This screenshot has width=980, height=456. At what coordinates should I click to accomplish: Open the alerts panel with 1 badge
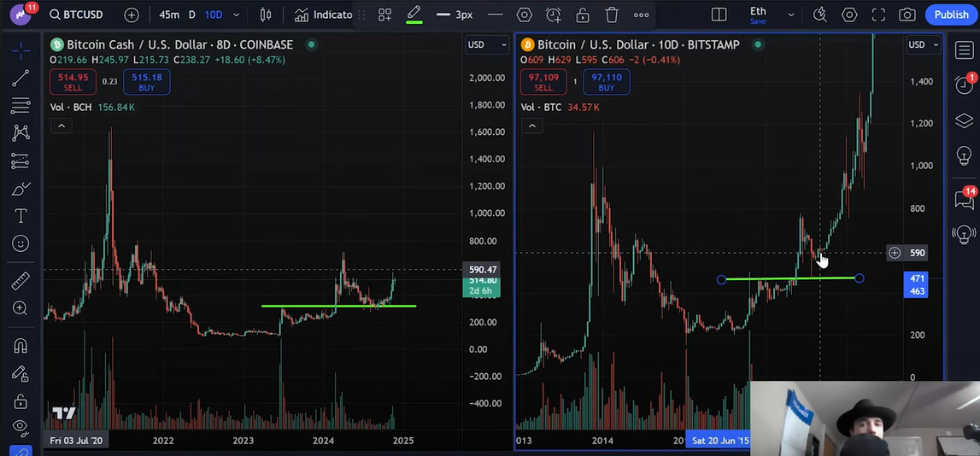(964, 85)
